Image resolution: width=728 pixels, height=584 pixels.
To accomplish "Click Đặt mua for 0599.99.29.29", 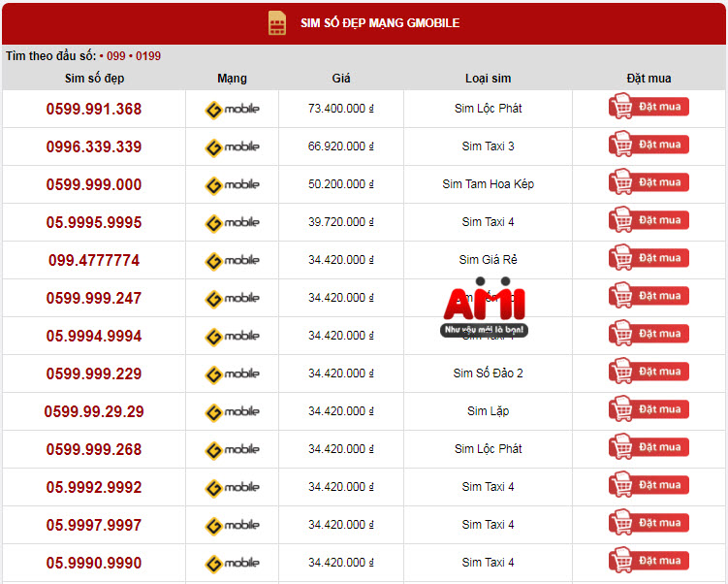I will click(649, 408).
